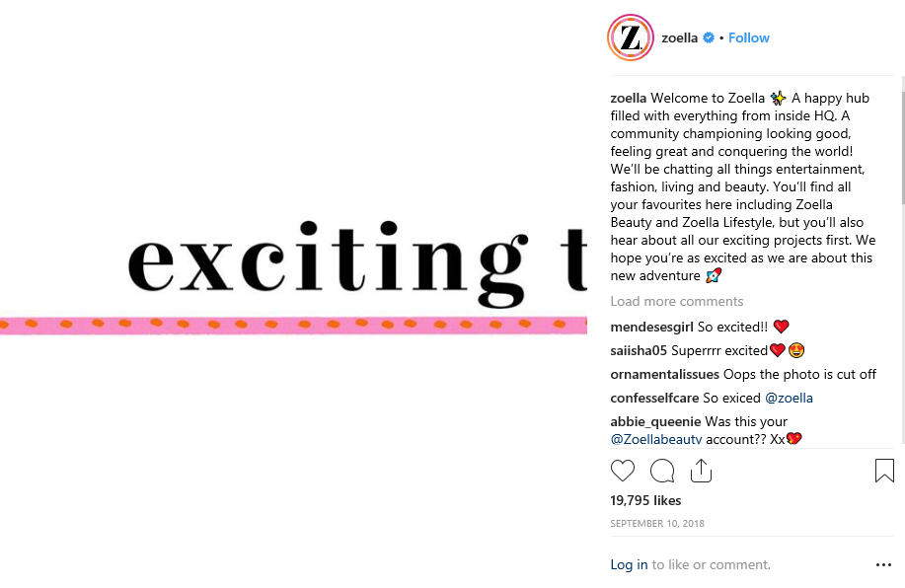
Task: Open the zoella username in header
Action: (x=680, y=38)
